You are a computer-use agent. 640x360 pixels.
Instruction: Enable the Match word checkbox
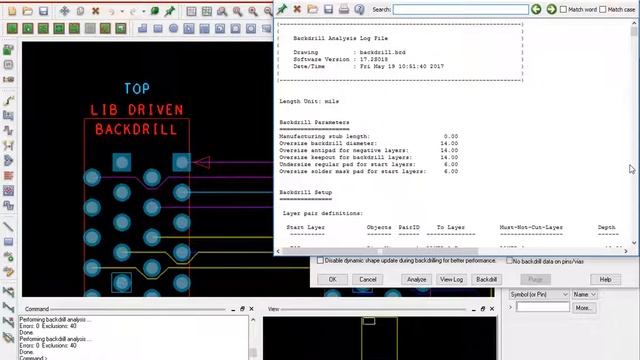click(x=563, y=9)
